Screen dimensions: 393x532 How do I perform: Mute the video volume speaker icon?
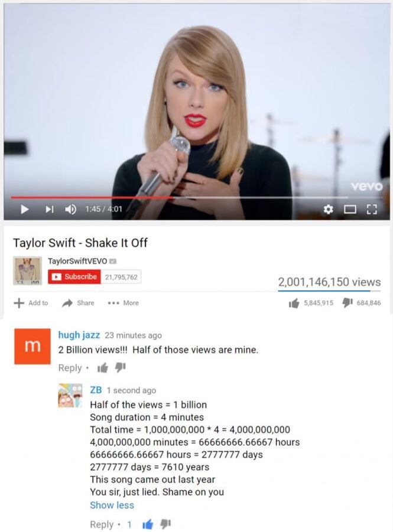70,209
